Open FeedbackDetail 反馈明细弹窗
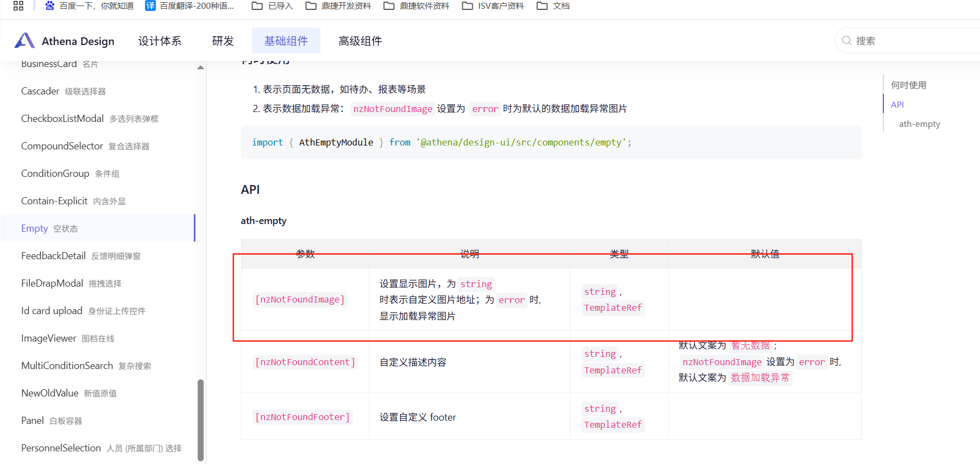The width and height of the screenshot is (980, 464). point(81,256)
